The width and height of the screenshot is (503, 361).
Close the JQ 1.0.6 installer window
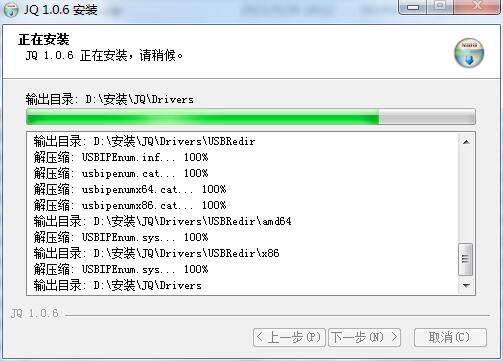(477, 6)
